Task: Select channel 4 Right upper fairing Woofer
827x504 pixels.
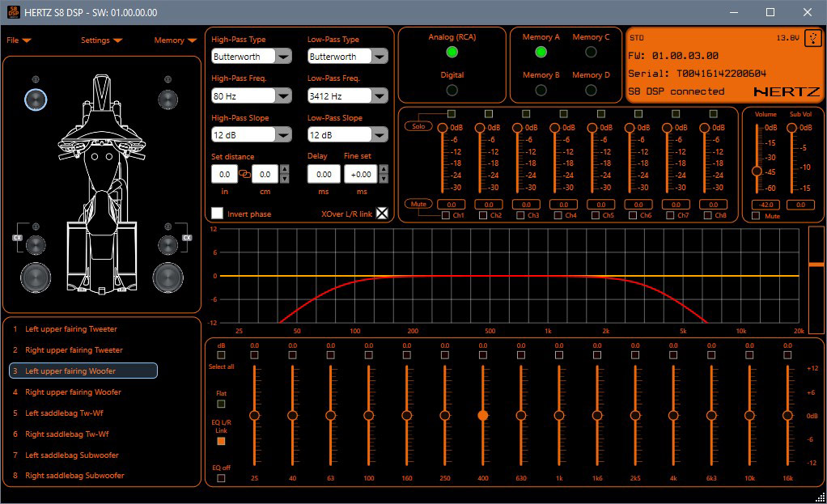Action: 74,392
